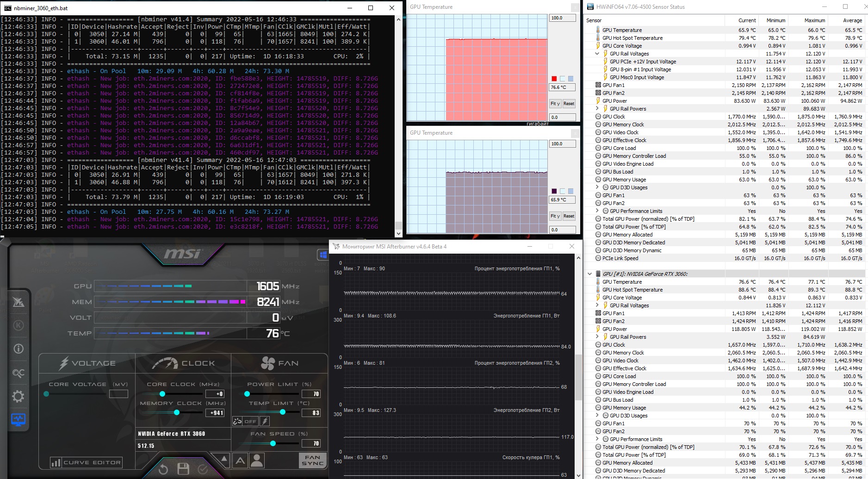Image resolution: width=868 pixels, height=479 pixels.
Task: Open the MSI Kombustor K icon
Action: click(x=19, y=325)
